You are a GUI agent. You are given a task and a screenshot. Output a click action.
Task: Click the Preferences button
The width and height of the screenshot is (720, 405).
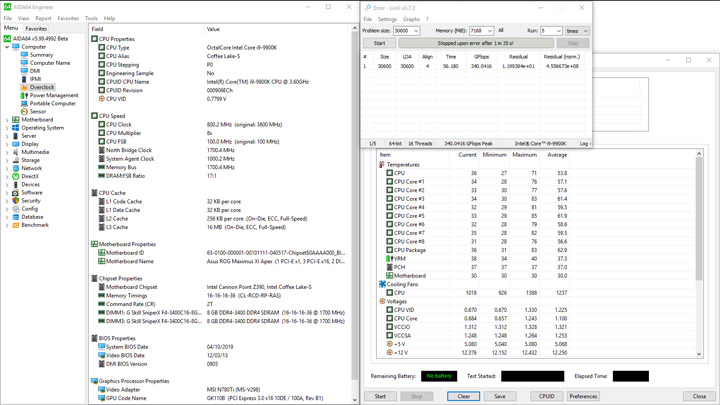click(583, 396)
